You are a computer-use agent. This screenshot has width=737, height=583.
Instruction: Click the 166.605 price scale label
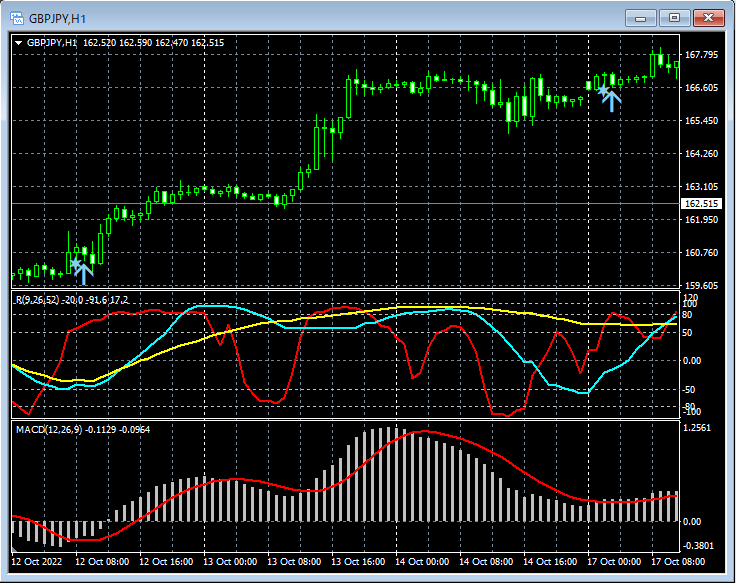[x=701, y=88]
